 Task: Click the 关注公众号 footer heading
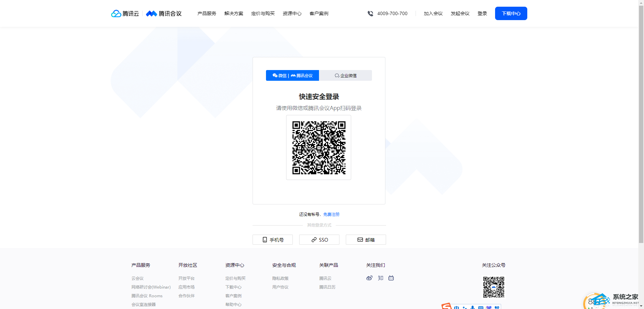[x=494, y=265]
